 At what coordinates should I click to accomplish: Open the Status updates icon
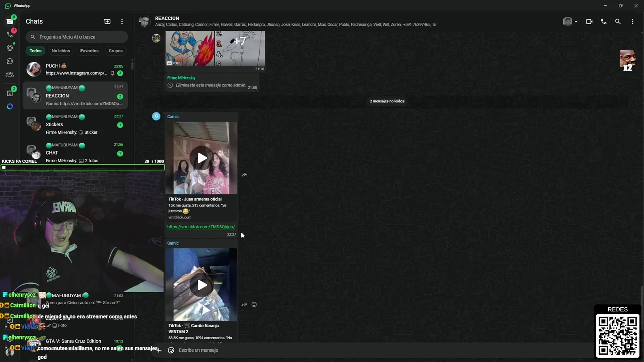click(x=10, y=48)
